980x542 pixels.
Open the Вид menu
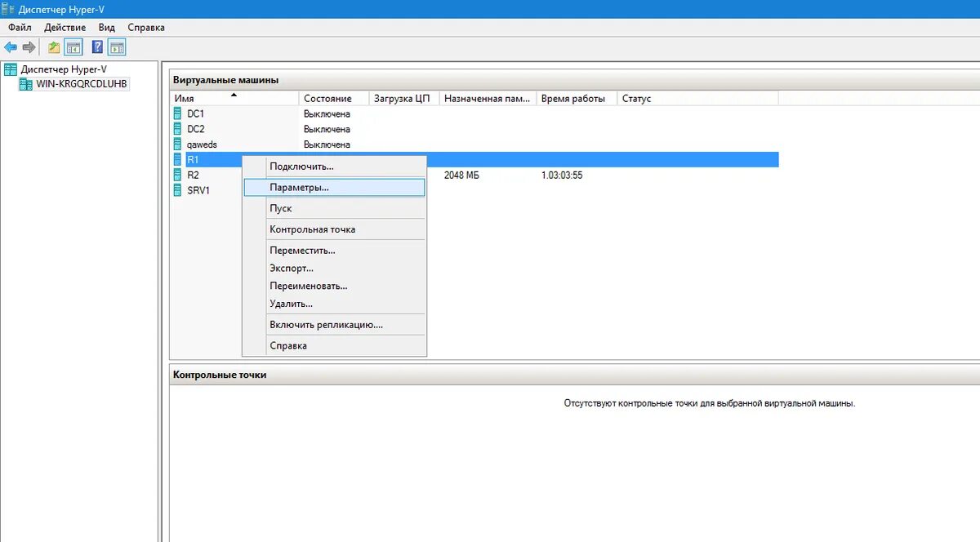[107, 27]
